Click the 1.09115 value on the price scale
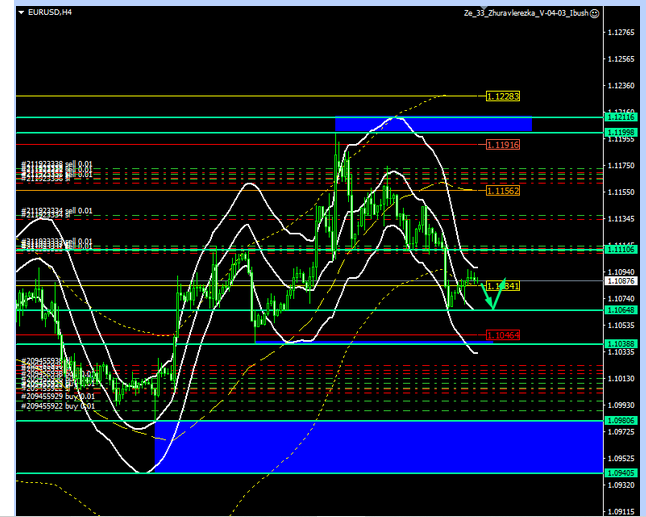This screenshot has height=517, width=646. click(621, 512)
